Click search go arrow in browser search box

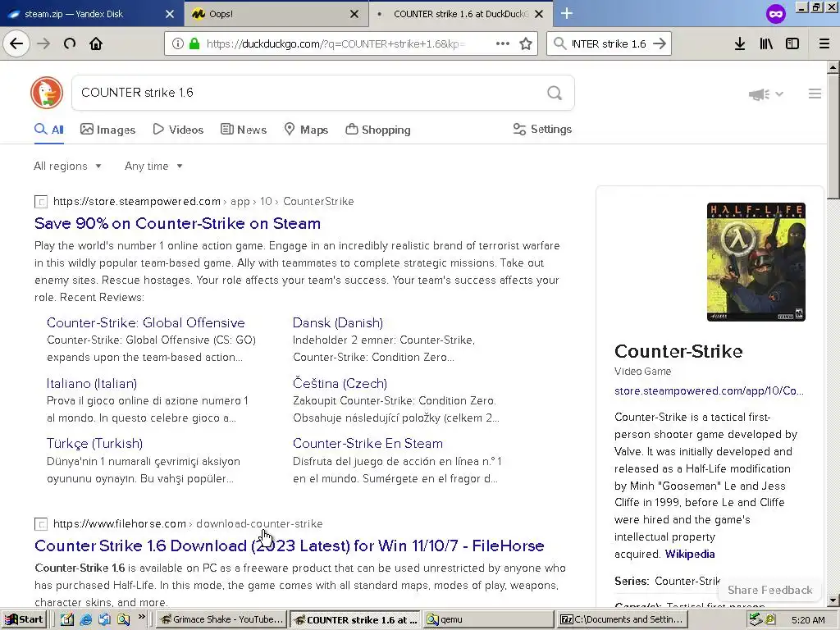tap(660, 43)
